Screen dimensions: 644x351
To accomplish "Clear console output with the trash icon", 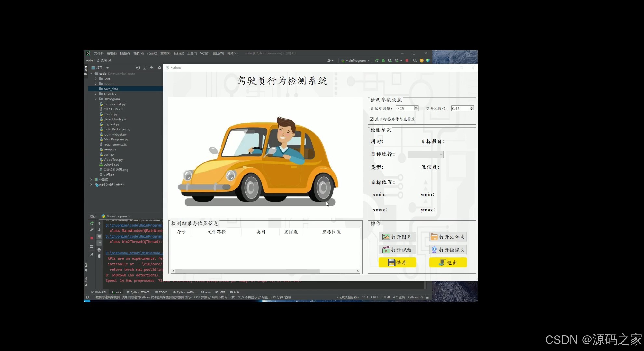I will pyautogui.click(x=99, y=256).
